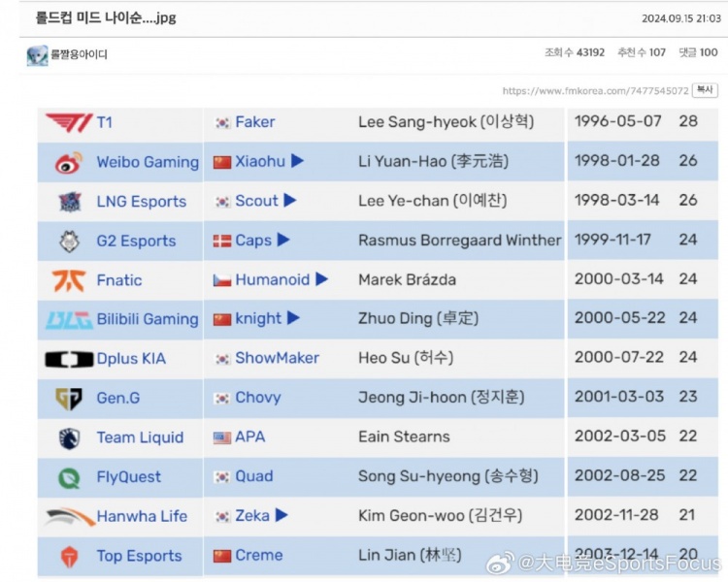This screenshot has height=582, width=728.
Task: Click the orange Fnatic logo
Action: pos(69,280)
